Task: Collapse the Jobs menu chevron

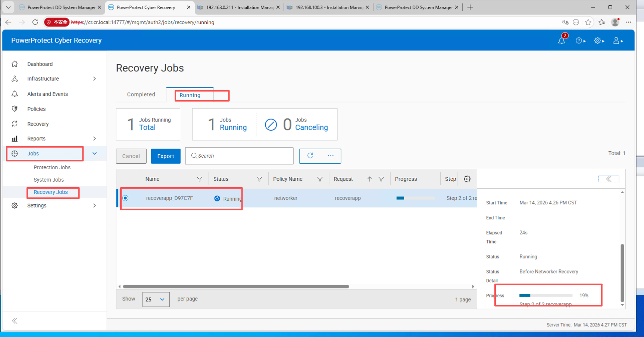Action: (x=94, y=154)
